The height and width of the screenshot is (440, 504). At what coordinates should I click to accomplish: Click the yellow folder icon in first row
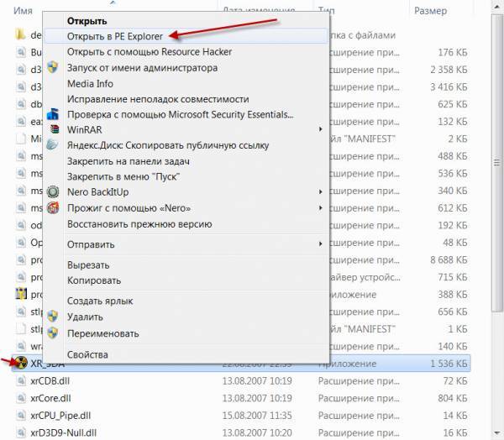[20, 34]
